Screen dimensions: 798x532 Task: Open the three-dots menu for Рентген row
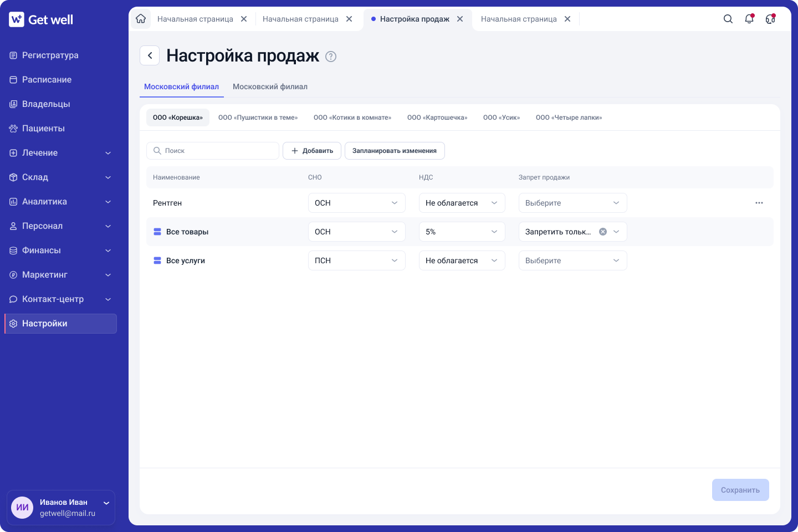click(759, 203)
